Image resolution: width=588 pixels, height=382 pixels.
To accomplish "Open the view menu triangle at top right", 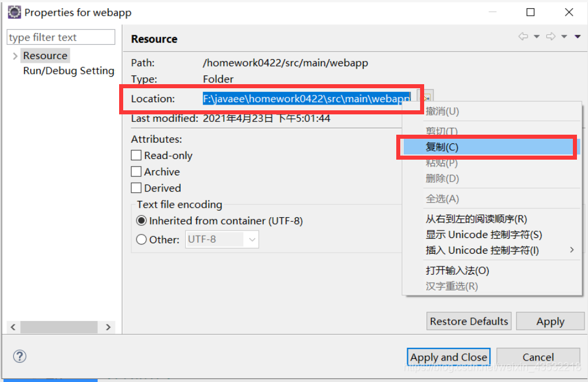I will coord(577,36).
